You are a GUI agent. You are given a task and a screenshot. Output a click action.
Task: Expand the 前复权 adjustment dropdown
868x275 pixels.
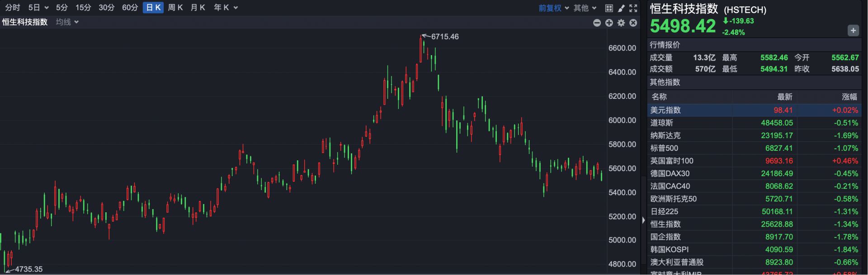[x=553, y=8]
